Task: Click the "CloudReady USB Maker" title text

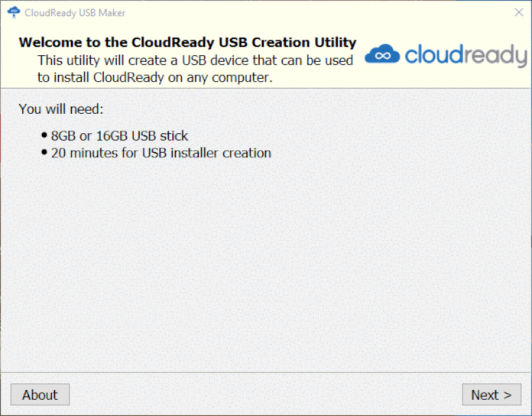Action: pos(75,13)
